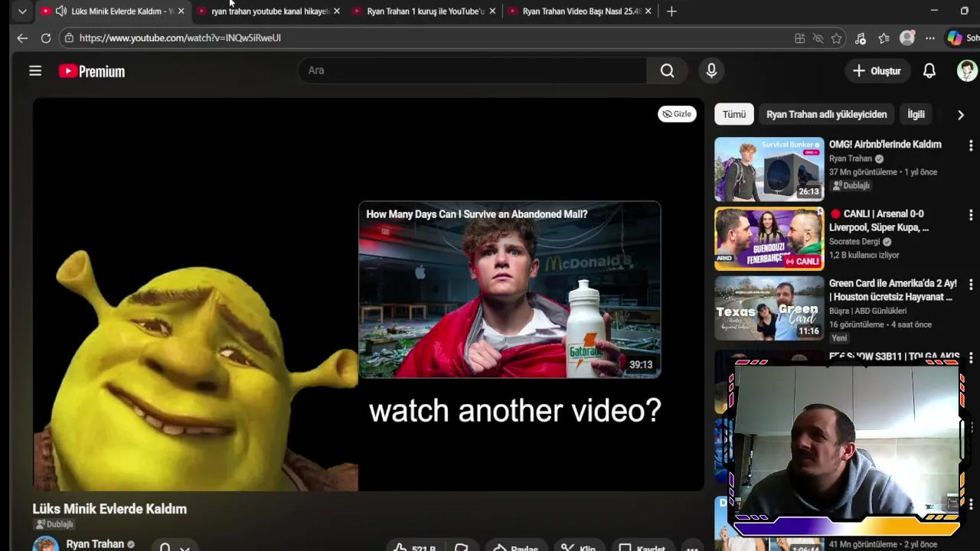View site information lock icon

[x=69, y=37]
